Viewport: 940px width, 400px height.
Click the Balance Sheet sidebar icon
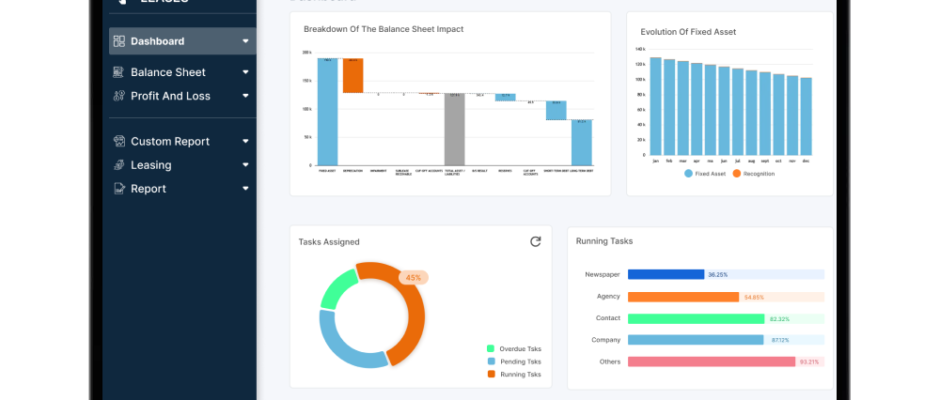[x=119, y=72]
